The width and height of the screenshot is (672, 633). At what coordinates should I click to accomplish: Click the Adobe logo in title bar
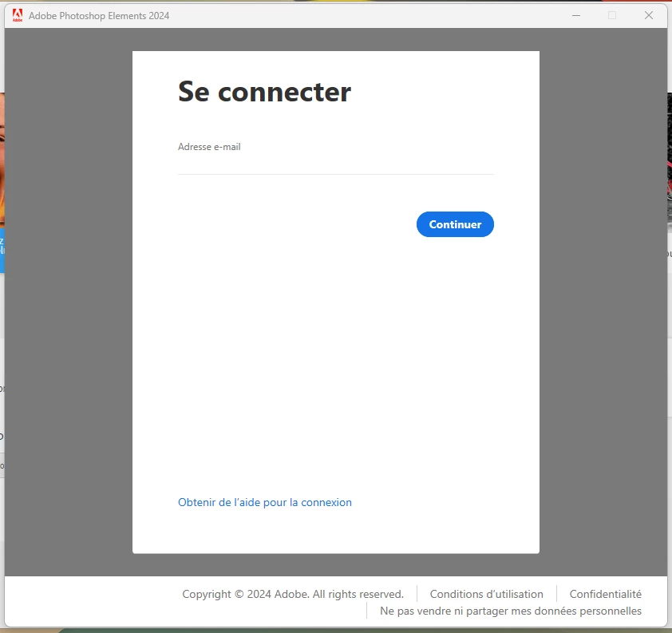click(x=18, y=15)
